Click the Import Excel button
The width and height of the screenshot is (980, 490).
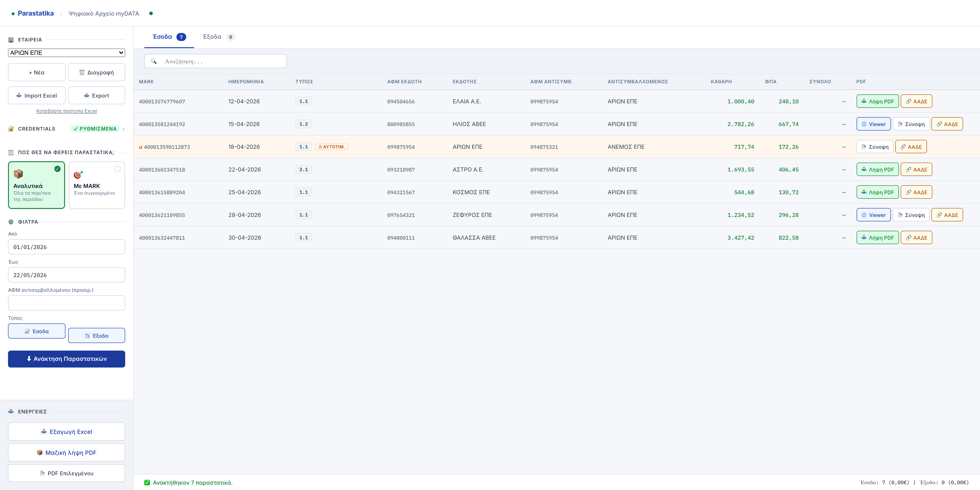coord(37,96)
